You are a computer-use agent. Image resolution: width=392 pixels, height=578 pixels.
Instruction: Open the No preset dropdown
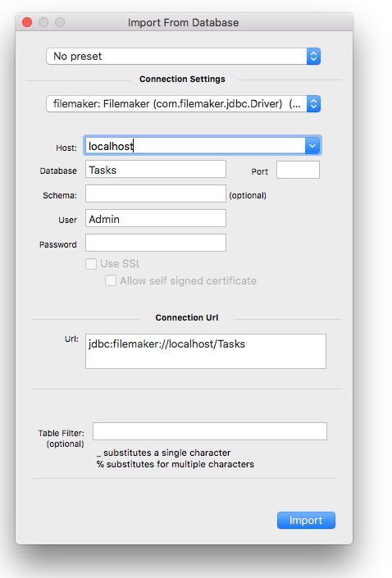click(183, 56)
